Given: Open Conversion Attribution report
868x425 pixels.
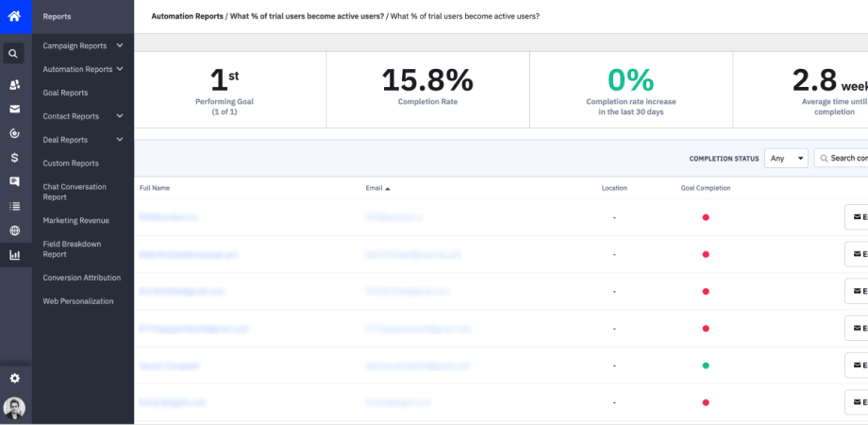Looking at the screenshot, I should [82, 278].
